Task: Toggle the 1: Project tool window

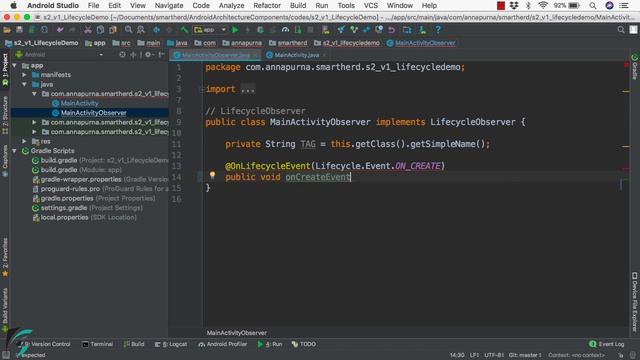Action: click(x=5, y=69)
